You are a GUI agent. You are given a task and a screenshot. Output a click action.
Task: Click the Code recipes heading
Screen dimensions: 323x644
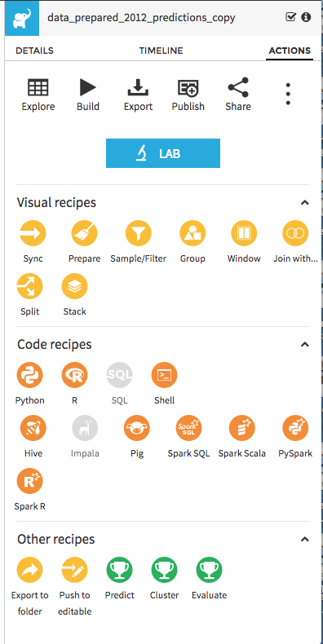55,344
